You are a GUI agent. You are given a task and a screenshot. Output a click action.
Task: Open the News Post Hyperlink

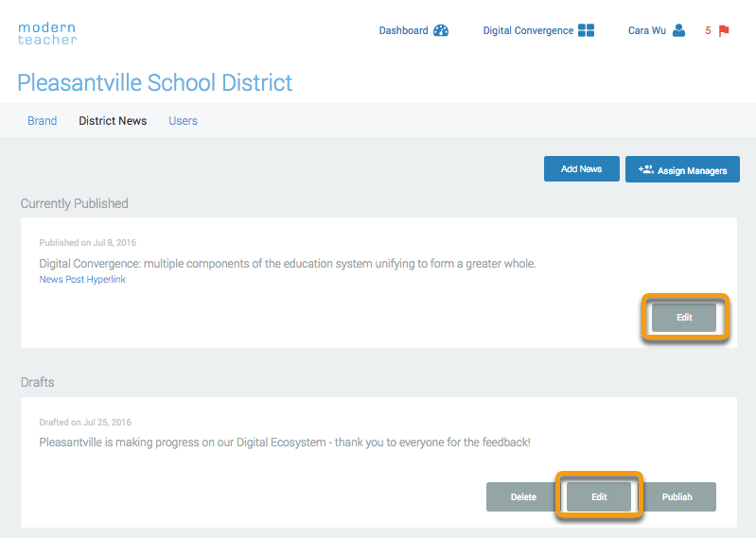coord(82,279)
